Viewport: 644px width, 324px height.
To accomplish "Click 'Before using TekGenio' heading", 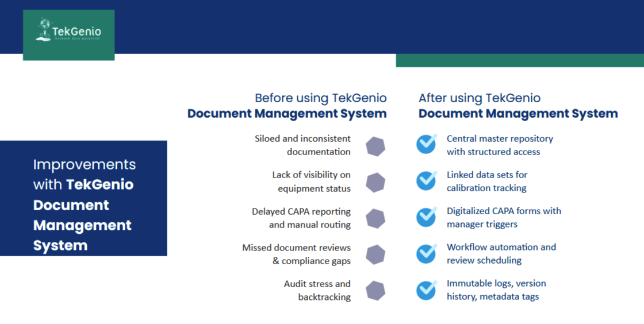I will click(x=321, y=98).
